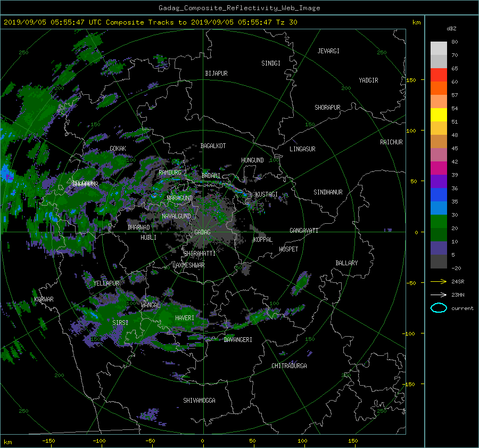This screenshot has height=448, width=479.
Task: Click the BADAMI city label
Action: 211,176
